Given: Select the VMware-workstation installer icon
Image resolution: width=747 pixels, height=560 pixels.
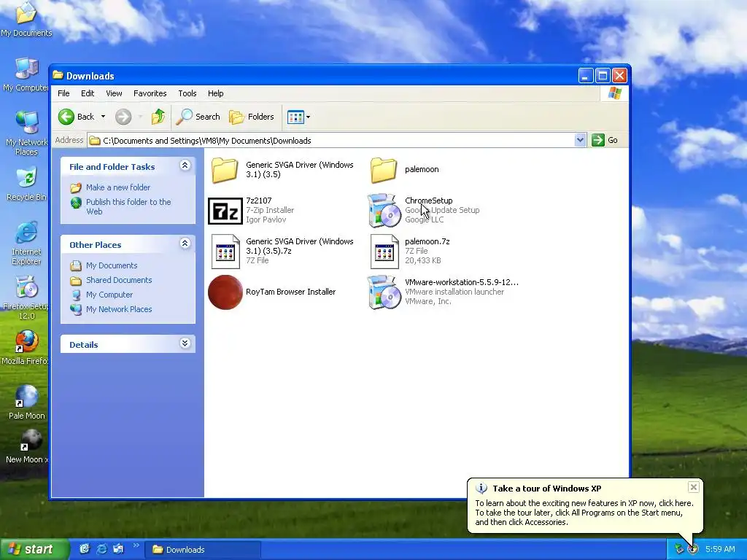Looking at the screenshot, I should [384, 292].
